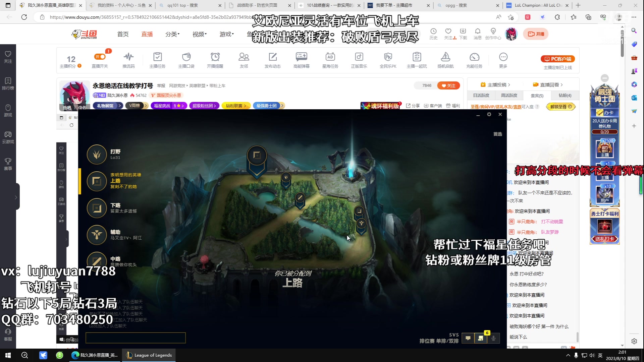Open League client settings gear
This screenshot has height=362, width=644.
[489, 114]
